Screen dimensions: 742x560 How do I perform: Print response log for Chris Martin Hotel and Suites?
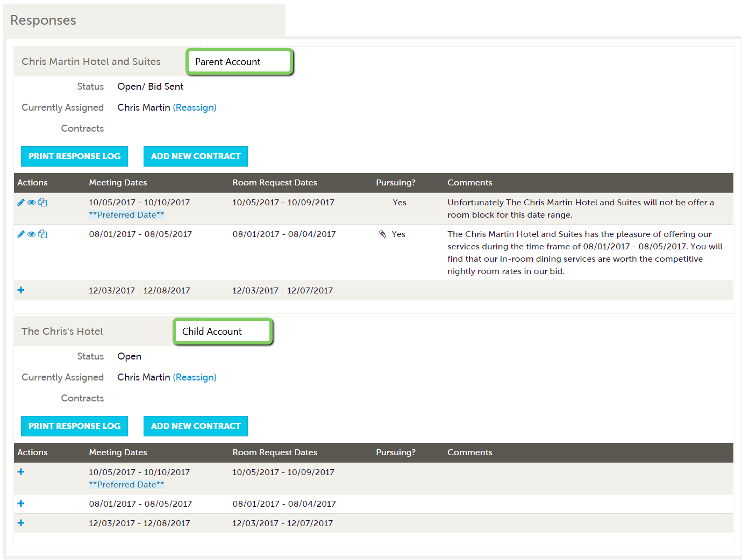(x=74, y=156)
